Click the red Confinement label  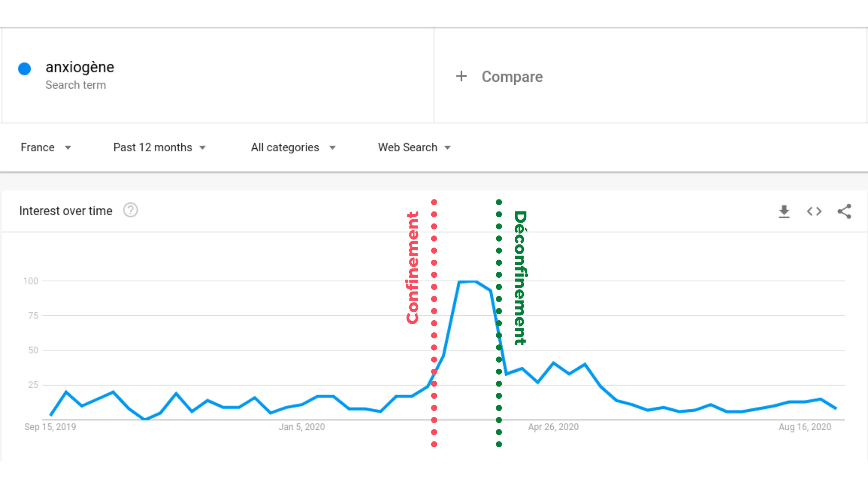[x=413, y=268]
